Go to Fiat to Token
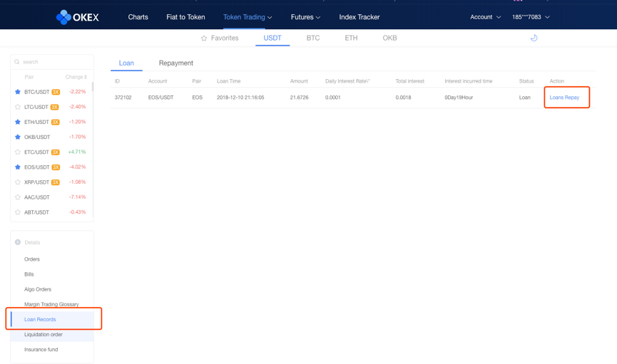The height and width of the screenshot is (364, 617). (x=185, y=17)
